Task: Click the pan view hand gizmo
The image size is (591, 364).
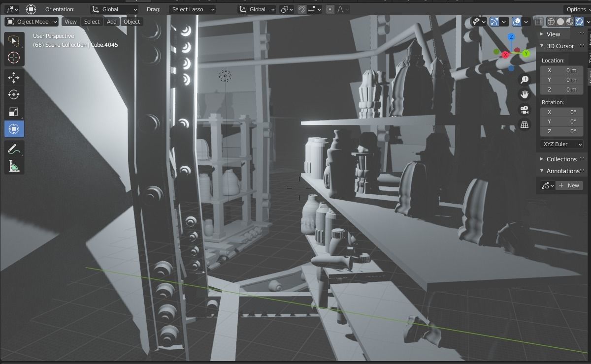Action: [x=525, y=94]
